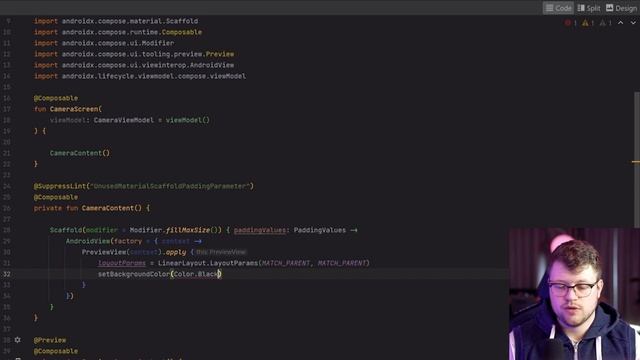Click the fun CameraScreen( declaration
This screenshot has width=640, height=360.
click(x=68, y=109)
